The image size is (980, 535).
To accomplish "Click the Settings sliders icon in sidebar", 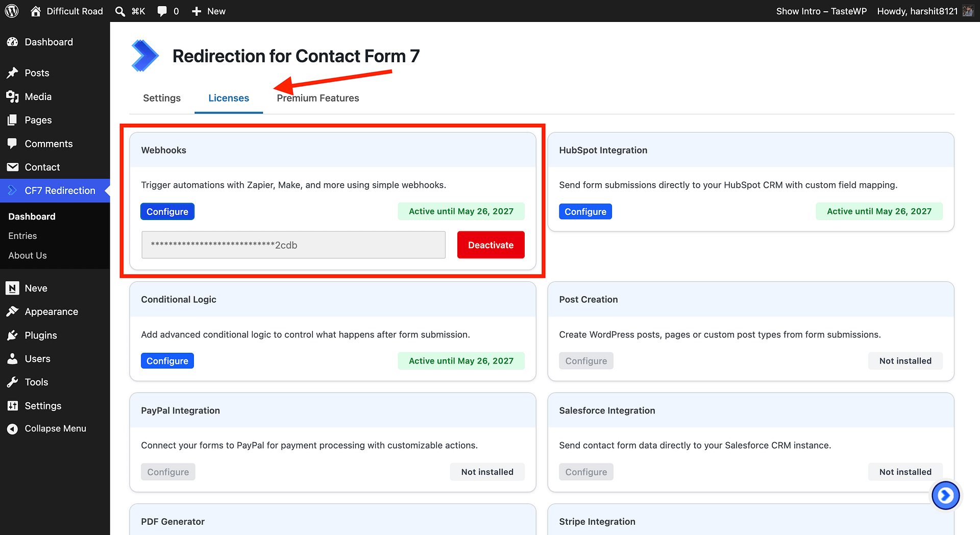I will pyautogui.click(x=13, y=405).
